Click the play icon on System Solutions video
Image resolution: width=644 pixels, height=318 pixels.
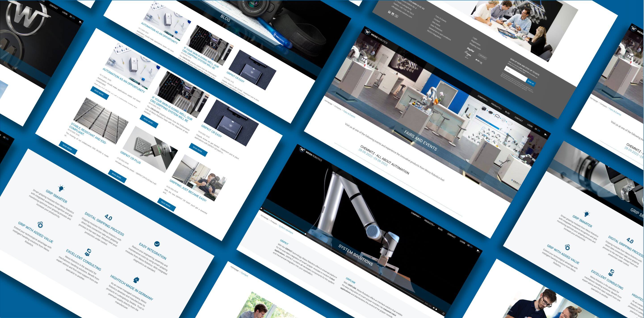tap(262, 208)
